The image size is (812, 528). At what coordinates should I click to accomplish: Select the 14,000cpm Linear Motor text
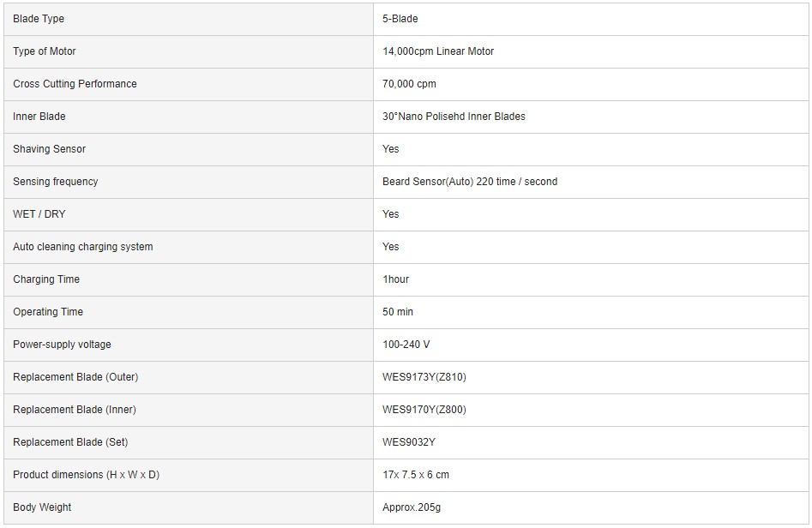click(438, 51)
